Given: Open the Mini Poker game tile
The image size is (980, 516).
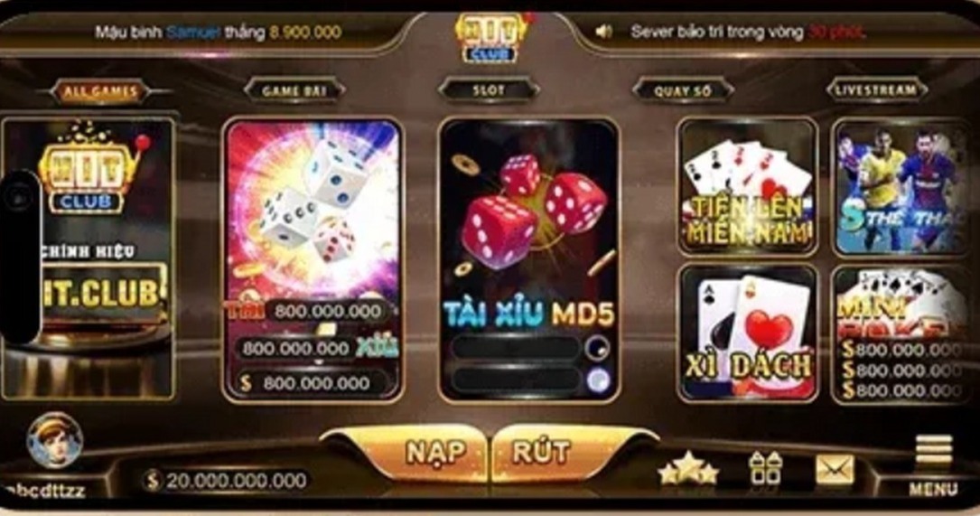Looking at the screenshot, I should tap(901, 333).
